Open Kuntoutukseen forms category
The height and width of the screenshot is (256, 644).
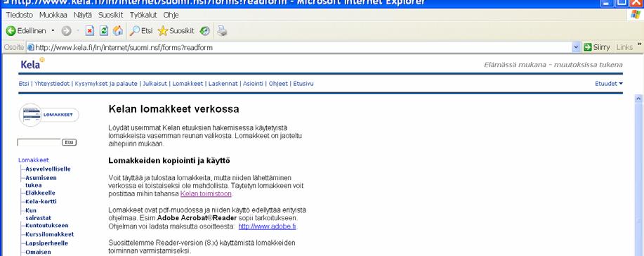47,226
